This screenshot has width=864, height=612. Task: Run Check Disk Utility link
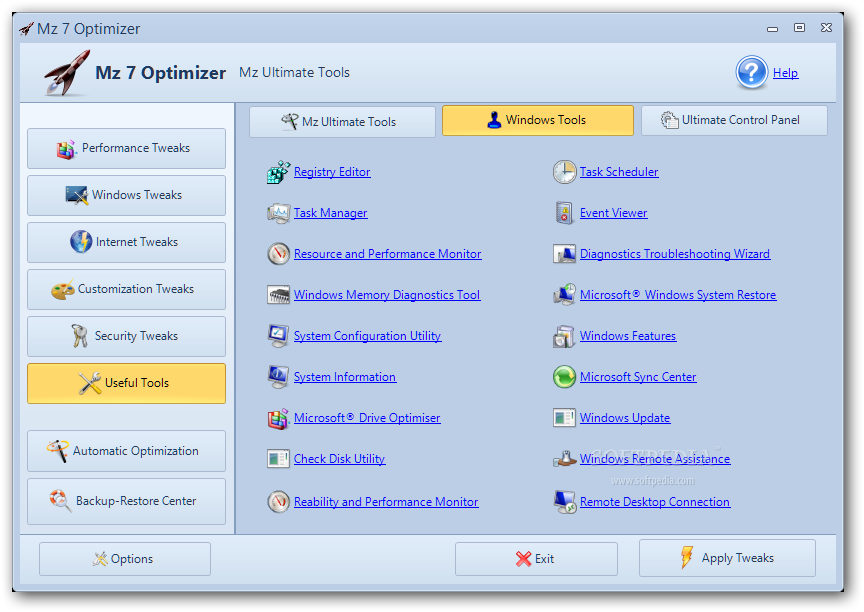tap(339, 459)
